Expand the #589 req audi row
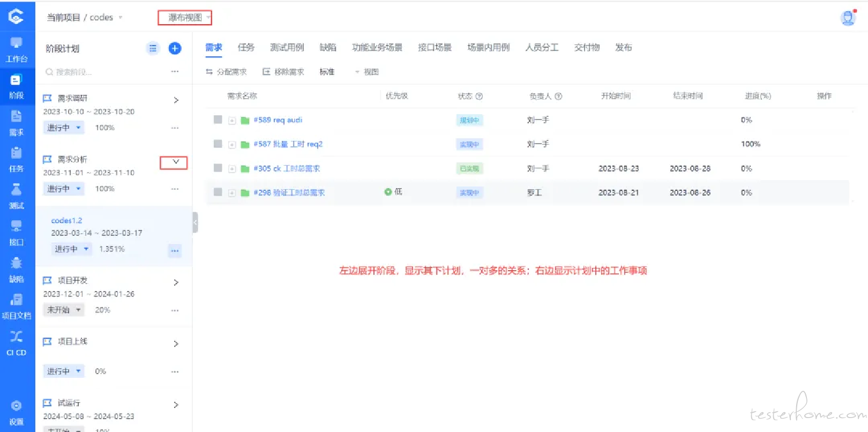 [x=232, y=121]
